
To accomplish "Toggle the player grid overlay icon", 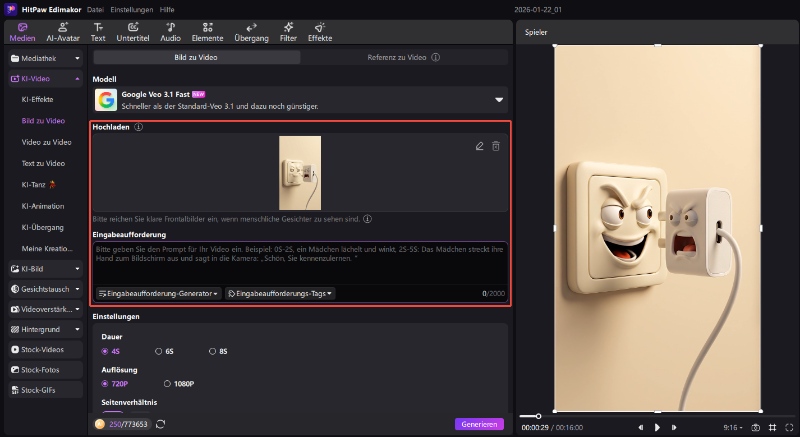I will coord(772,428).
